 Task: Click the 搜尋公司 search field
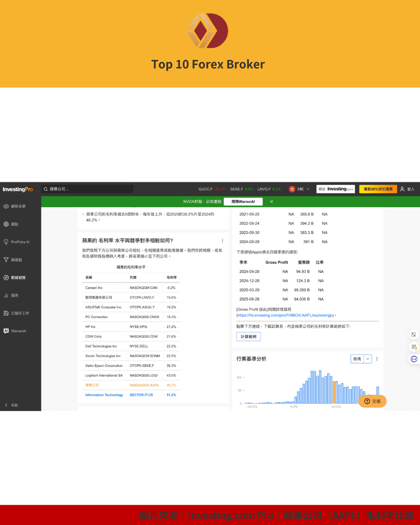(88, 189)
